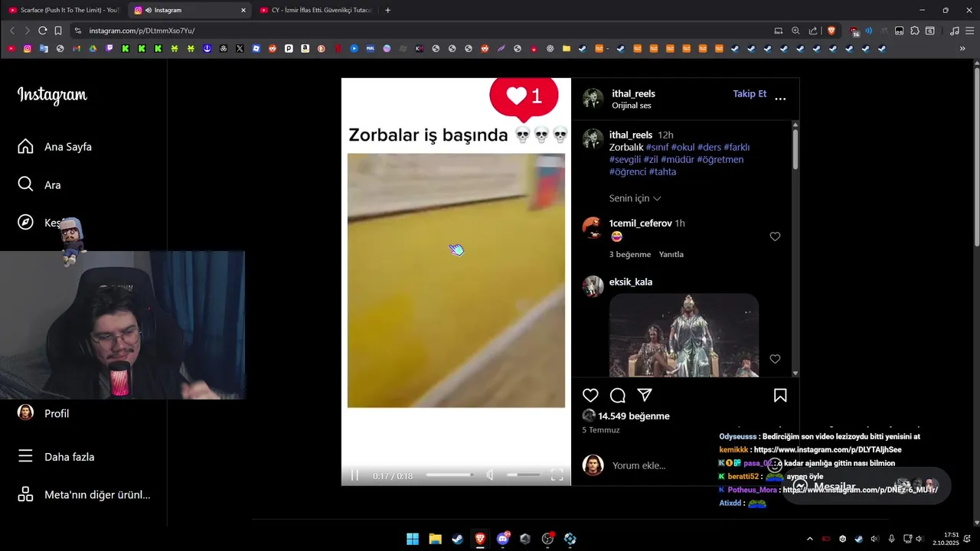The height and width of the screenshot is (551, 980).
Task: View the 14.549 beğenme likes list
Action: [634, 416]
